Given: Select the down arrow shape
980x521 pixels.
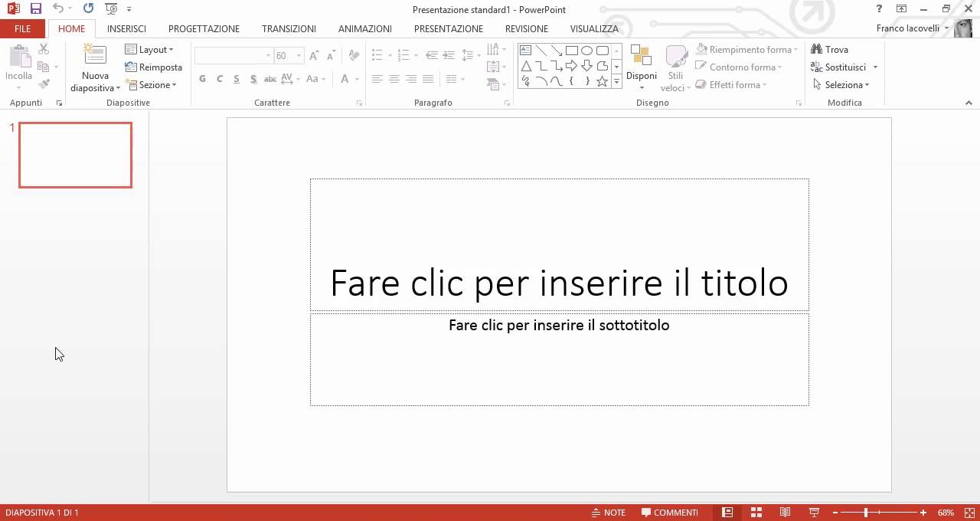Looking at the screenshot, I should point(586,66).
